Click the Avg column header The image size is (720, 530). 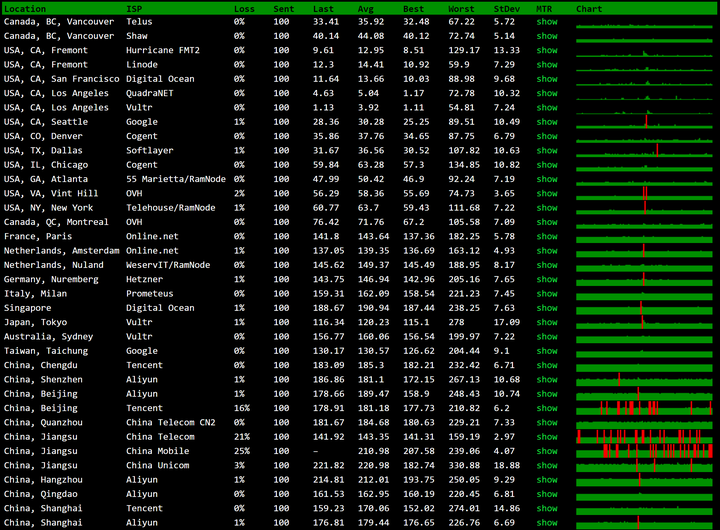click(x=366, y=9)
